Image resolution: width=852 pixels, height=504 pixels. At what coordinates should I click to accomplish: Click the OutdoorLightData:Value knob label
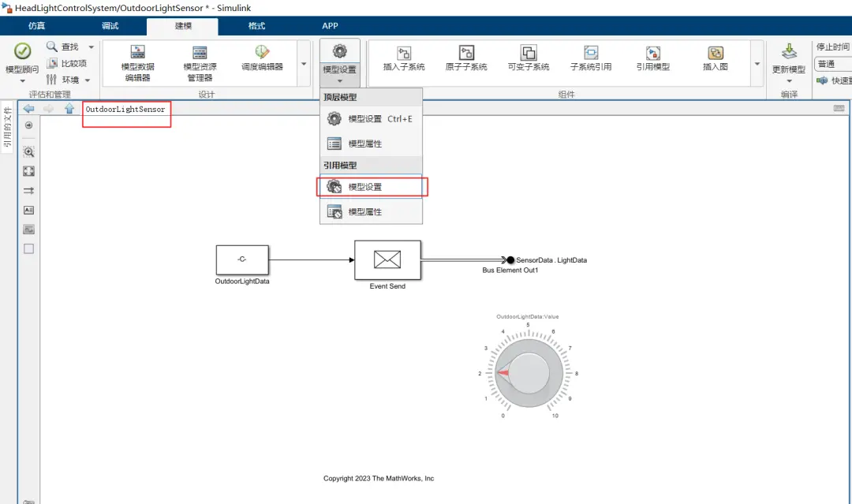(x=528, y=316)
